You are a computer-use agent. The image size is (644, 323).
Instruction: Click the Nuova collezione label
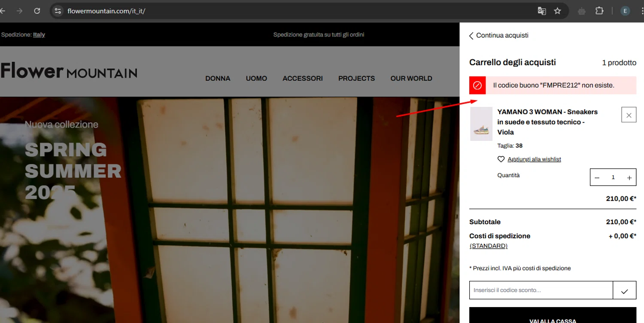[61, 125]
